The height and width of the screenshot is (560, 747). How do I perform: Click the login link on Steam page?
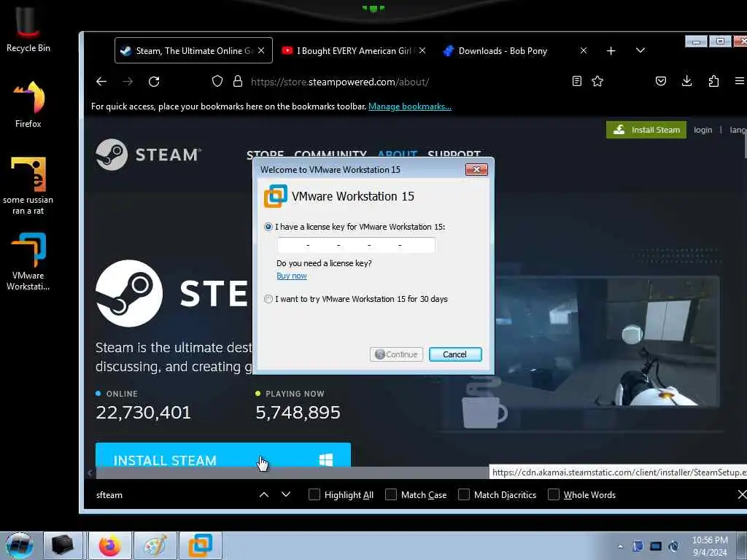pos(703,130)
